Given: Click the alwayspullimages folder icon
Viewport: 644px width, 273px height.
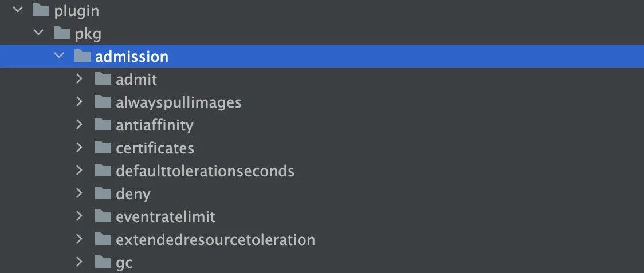Looking at the screenshot, I should click(x=103, y=101).
